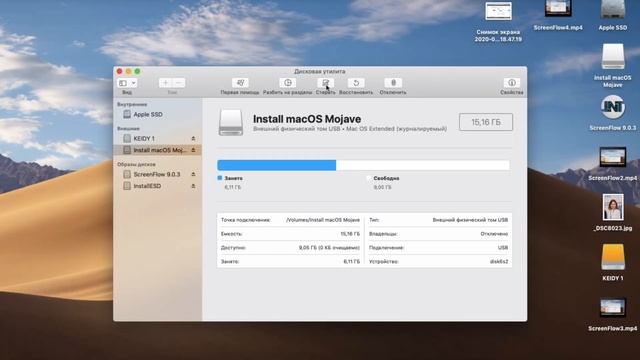This screenshot has height=360, width=640.
Task: Click the 15,16 ГБ capacity box
Action: 486,122
